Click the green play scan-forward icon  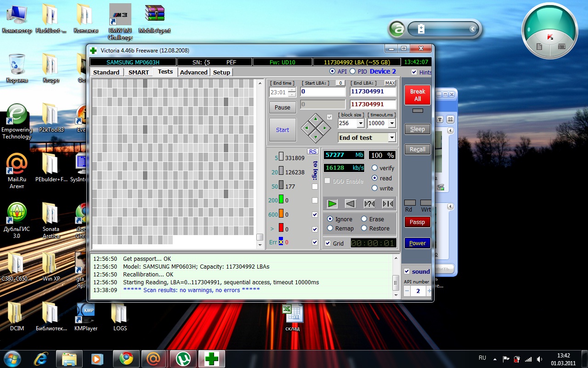pos(333,203)
